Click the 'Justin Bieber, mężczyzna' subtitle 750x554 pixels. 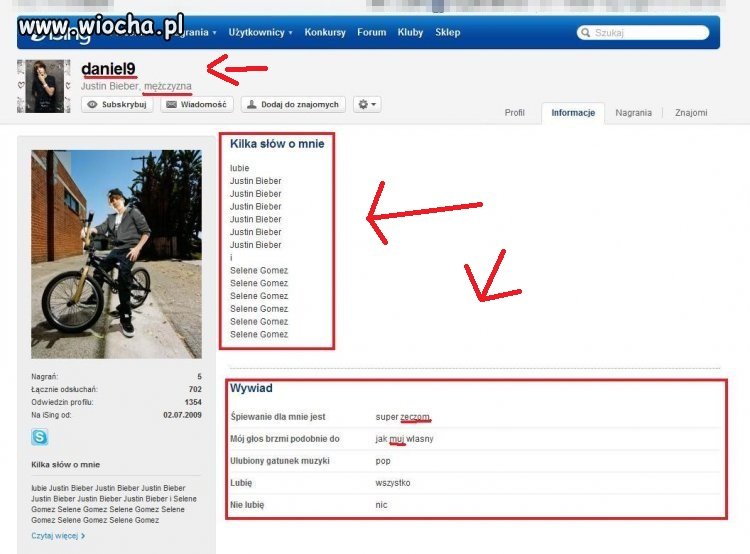pyautogui.click(x=136, y=86)
